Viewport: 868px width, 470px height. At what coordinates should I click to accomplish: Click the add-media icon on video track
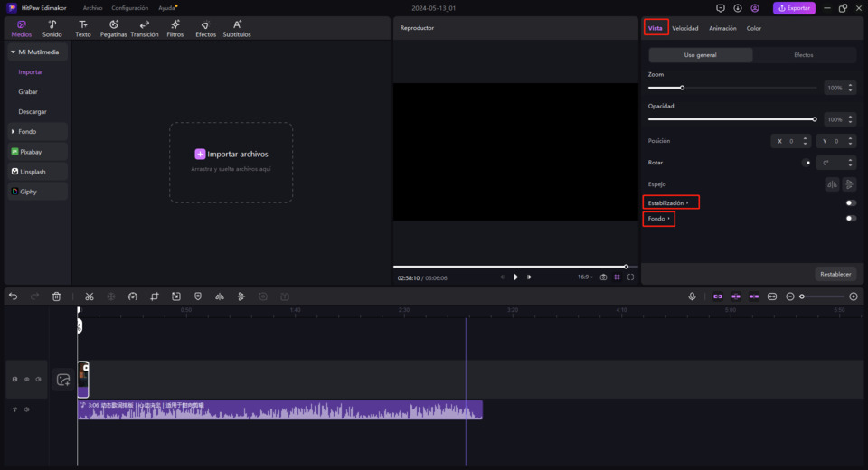(x=63, y=380)
